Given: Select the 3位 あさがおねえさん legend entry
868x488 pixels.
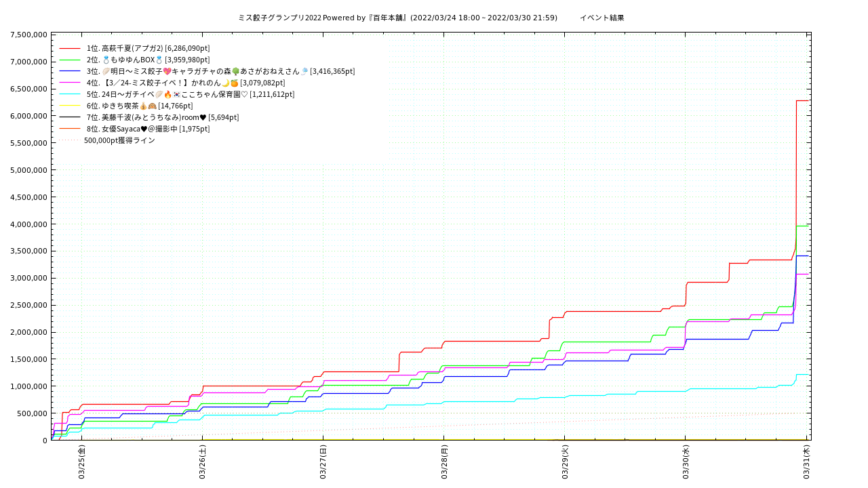Looking at the screenshot, I should point(220,71).
